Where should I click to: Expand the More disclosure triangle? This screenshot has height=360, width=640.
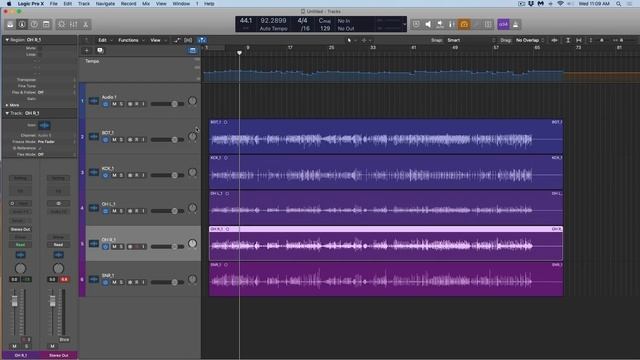click(x=7, y=105)
